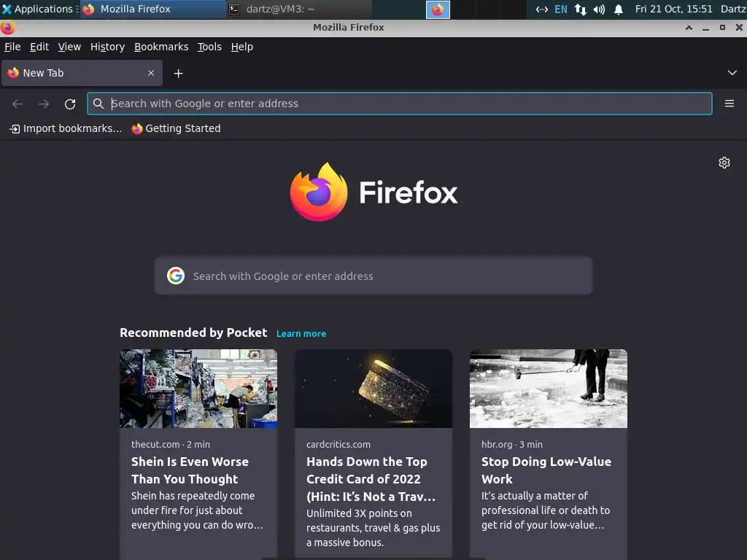Follow the Pocket Learn more link

tap(301, 334)
